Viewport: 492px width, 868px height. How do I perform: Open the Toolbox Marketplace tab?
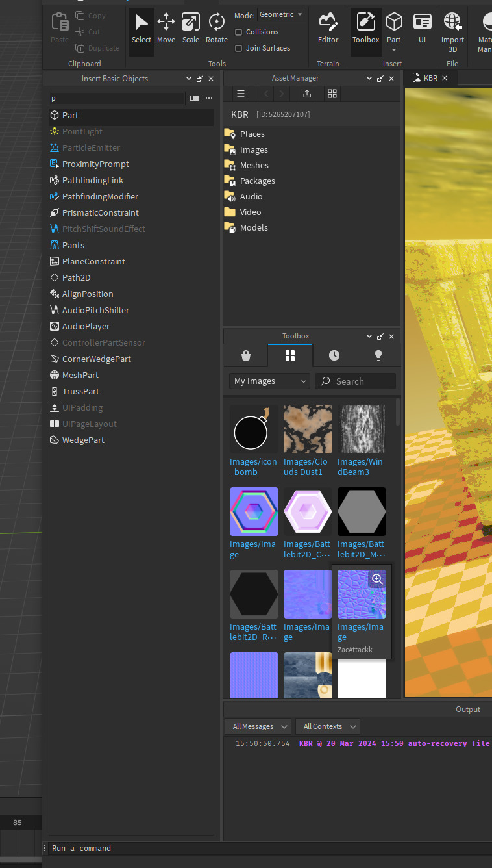(245, 355)
